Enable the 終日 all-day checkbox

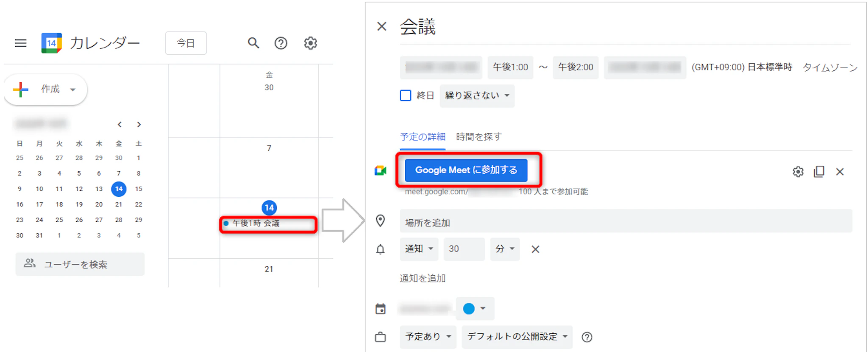(x=406, y=95)
